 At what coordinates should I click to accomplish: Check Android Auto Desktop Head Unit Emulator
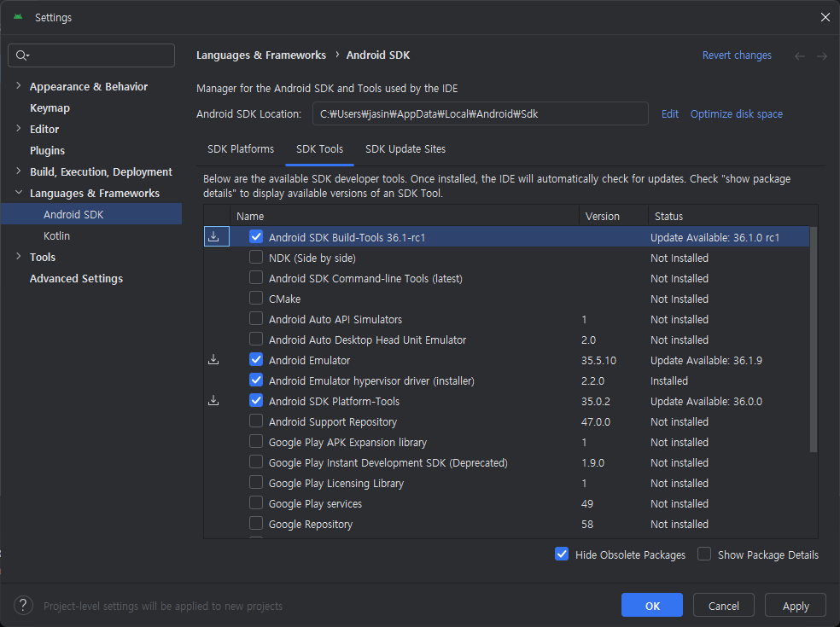click(x=256, y=340)
